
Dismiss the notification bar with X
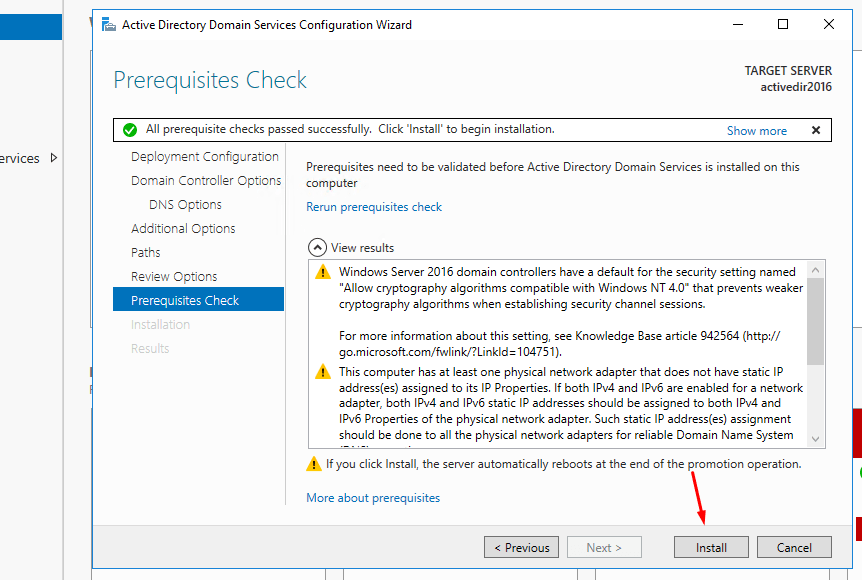[x=816, y=130]
